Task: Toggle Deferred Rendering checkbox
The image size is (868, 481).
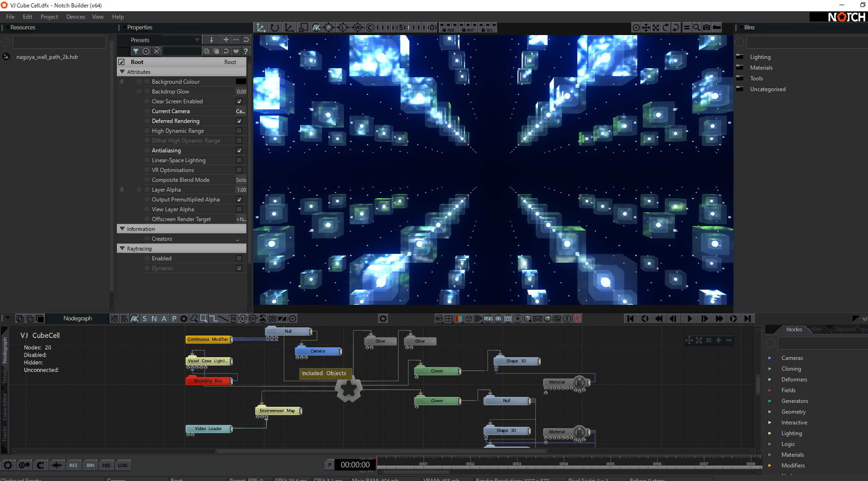Action: point(239,121)
